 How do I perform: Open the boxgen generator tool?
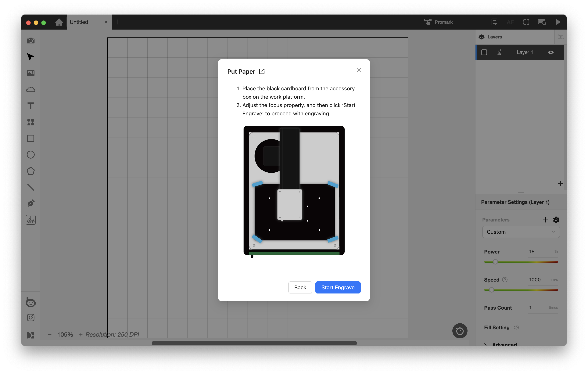[x=30, y=220]
